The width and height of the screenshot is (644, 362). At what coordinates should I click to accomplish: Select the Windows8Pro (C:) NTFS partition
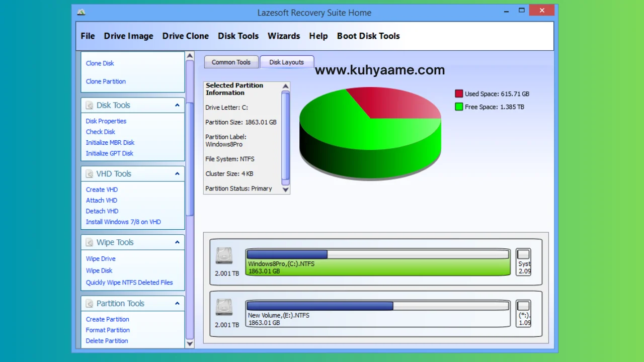click(x=378, y=262)
